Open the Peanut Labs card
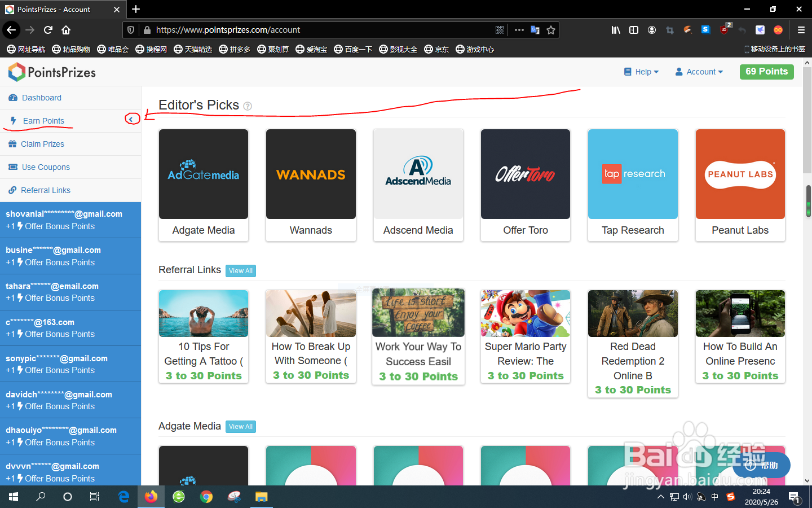The height and width of the screenshot is (508, 812). pyautogui.click(x=740, y=185)
